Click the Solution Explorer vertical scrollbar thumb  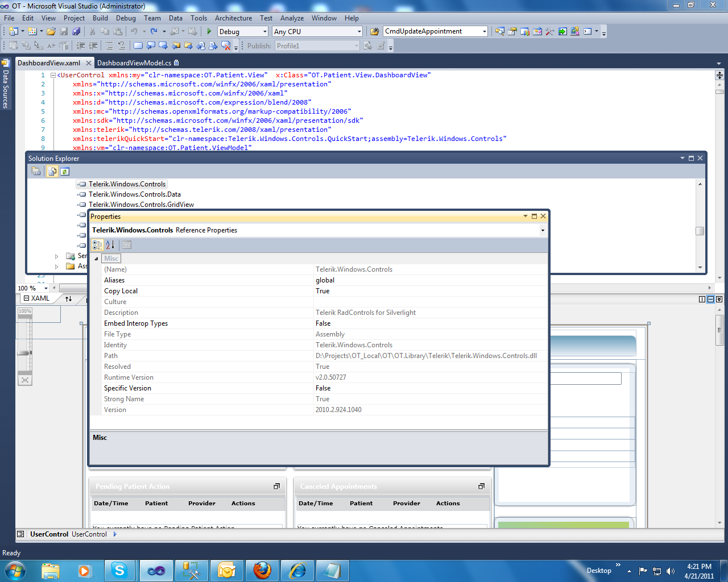pos(700,231)
